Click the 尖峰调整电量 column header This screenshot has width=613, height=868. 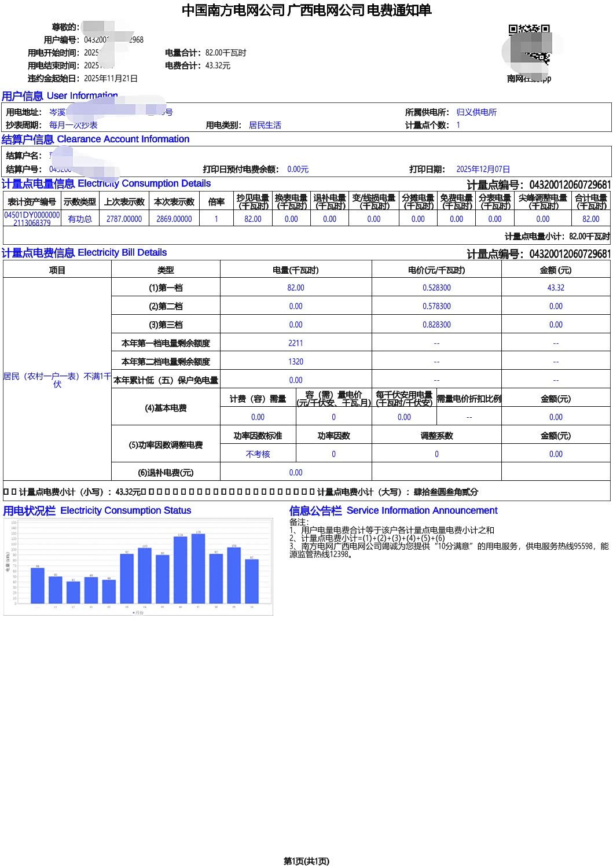point(543,201)
